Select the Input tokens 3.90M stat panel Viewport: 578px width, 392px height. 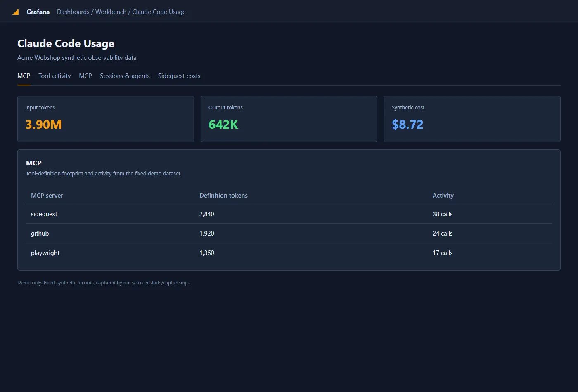[106, 119]
